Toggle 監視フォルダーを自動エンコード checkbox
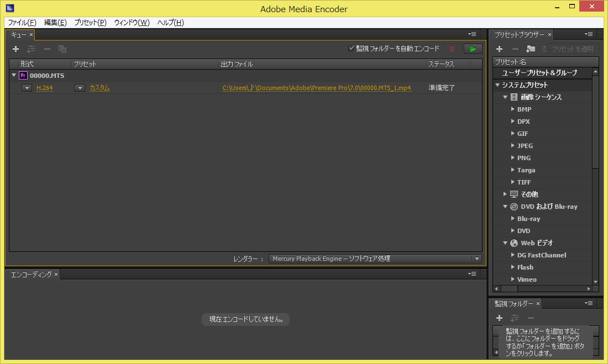608x364 pixels. [352, 49]
